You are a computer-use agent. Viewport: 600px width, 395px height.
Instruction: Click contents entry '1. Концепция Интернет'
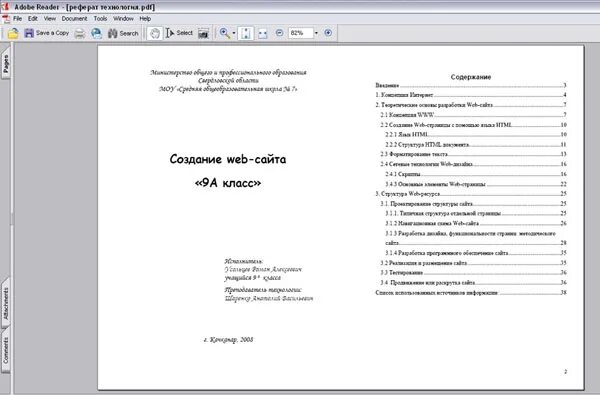[471, 95]
